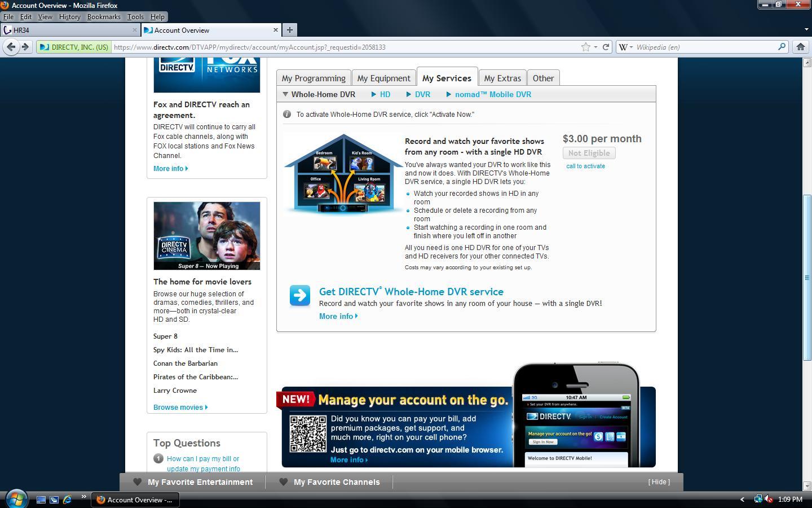Image resolution: width=812 pixels, height=508 pixels.
Task: Expand the nomad Mobile DVR section
Action: 489,94
